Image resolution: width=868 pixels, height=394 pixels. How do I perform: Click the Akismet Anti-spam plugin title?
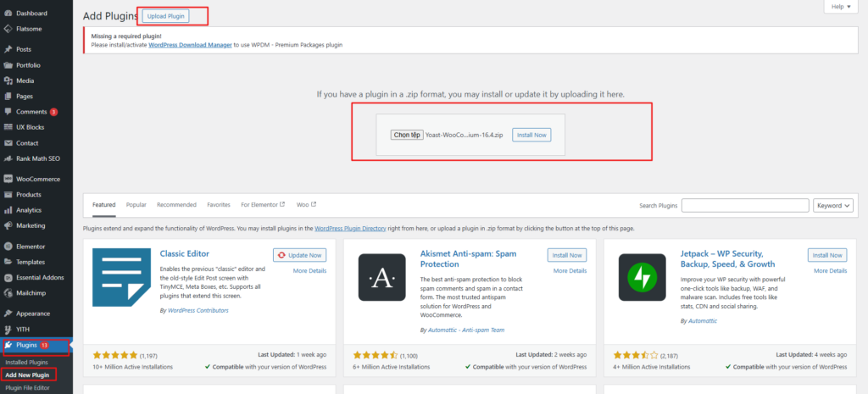468,259
